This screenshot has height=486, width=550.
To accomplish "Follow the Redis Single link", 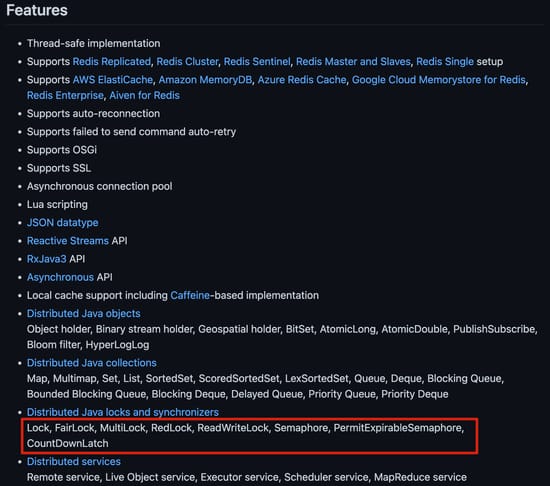I will click(445, 62).
